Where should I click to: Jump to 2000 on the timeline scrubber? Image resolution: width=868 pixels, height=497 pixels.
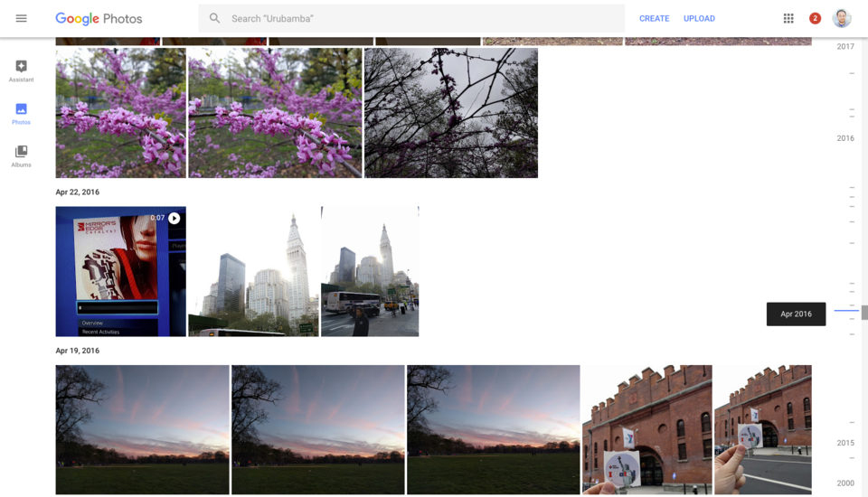(845, 483)
